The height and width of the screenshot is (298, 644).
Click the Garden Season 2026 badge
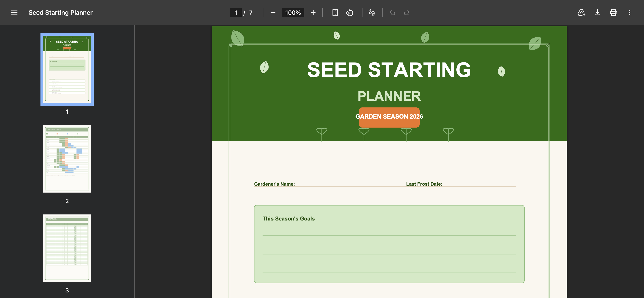[389, 118]
